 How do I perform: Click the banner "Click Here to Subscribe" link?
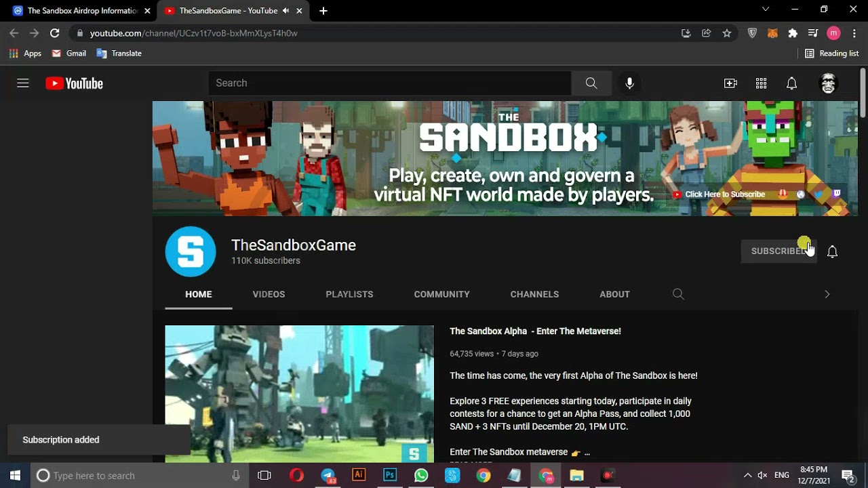(x=719, y=195)
